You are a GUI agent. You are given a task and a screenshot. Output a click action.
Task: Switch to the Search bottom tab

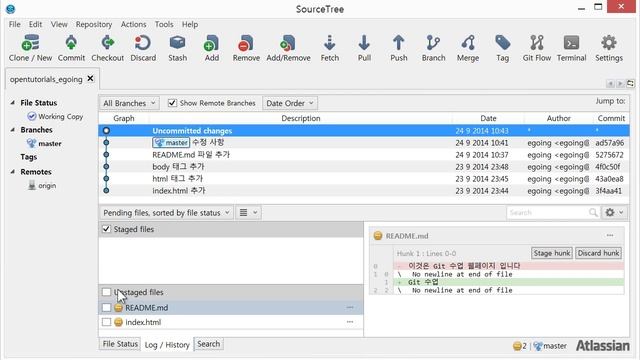pos(209,344)
